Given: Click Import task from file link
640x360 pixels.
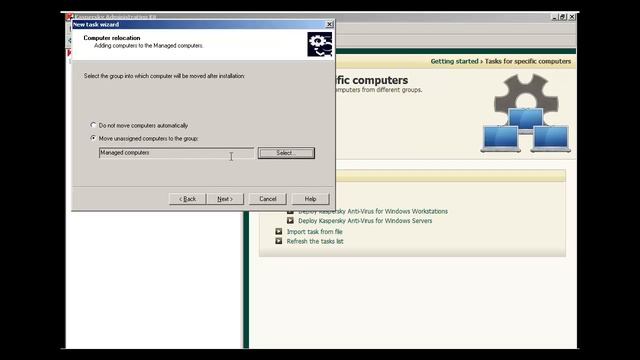Looking at the screenshot, I should (314, 232).
